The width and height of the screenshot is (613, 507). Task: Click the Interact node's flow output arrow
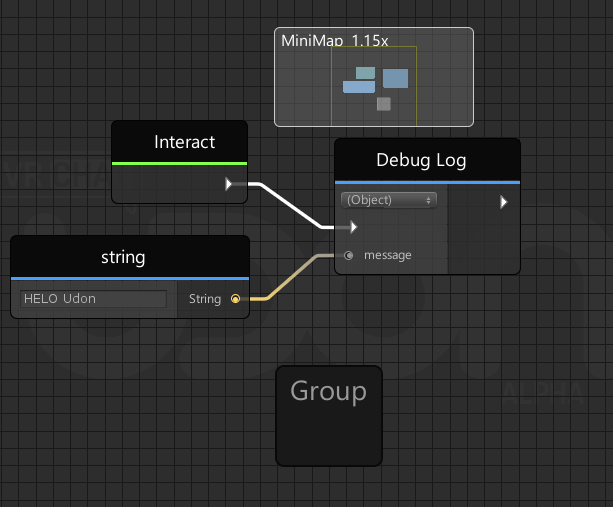[x=229, y=184]
